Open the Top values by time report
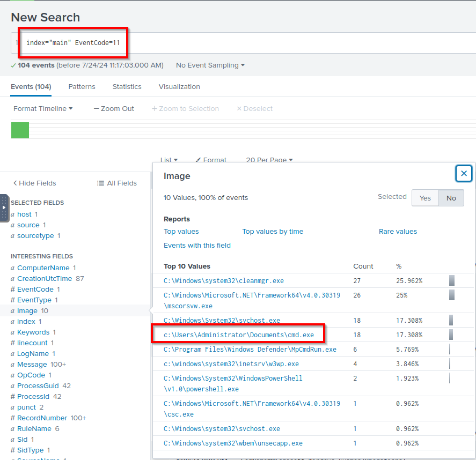Viewport: 476px width, 460px height. 273,232
